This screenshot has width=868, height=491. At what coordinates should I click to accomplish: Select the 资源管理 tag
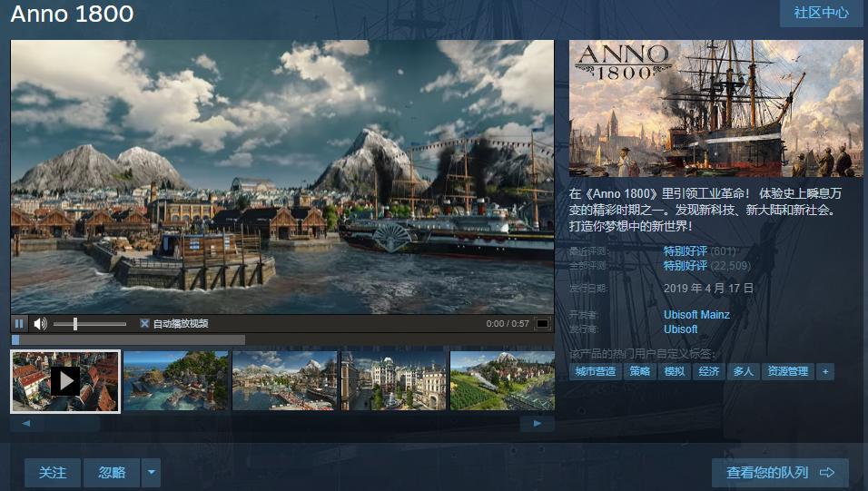(x=788, y=371)
